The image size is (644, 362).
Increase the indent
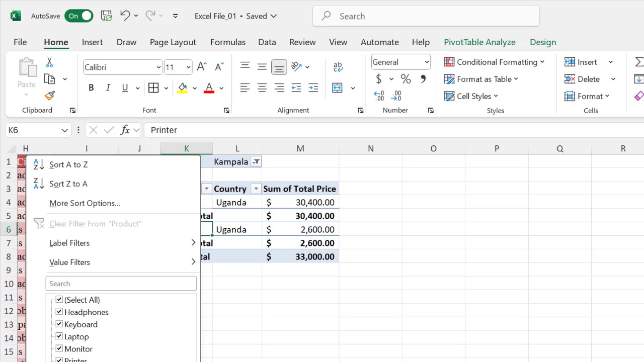(313, 88)
